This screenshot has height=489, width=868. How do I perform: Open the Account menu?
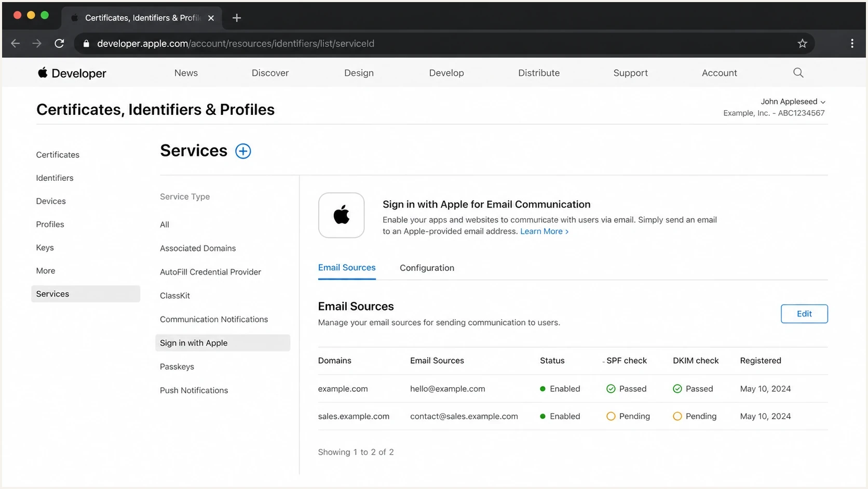pos(719,73)
